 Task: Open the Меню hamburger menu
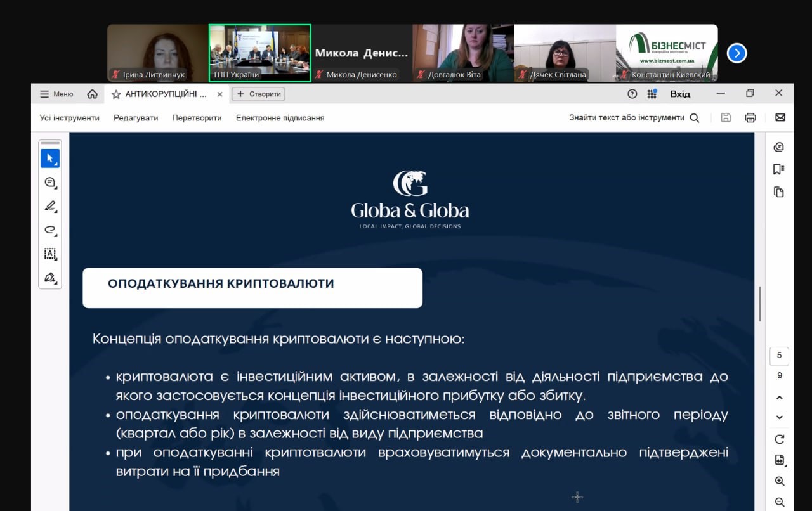click(56, 94)
